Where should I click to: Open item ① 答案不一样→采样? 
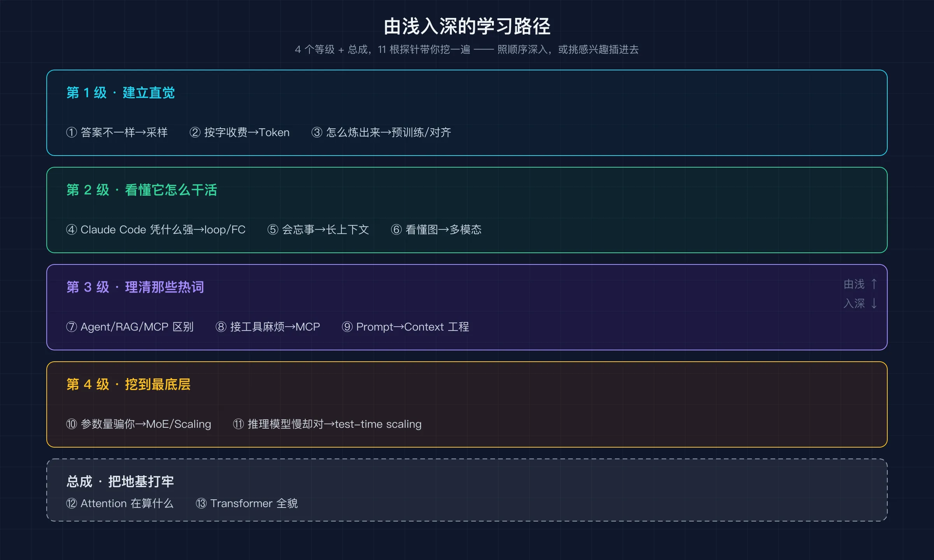point(117,132)
